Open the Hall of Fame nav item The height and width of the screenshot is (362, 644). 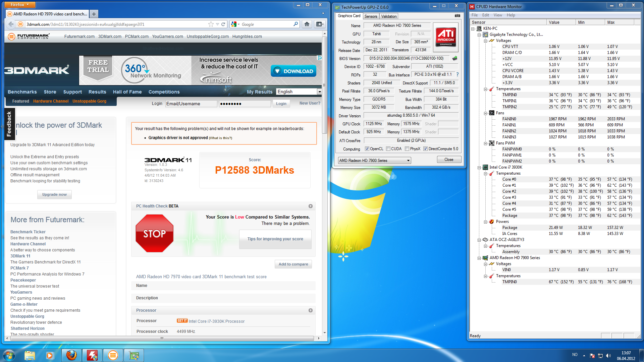[127, 92]
